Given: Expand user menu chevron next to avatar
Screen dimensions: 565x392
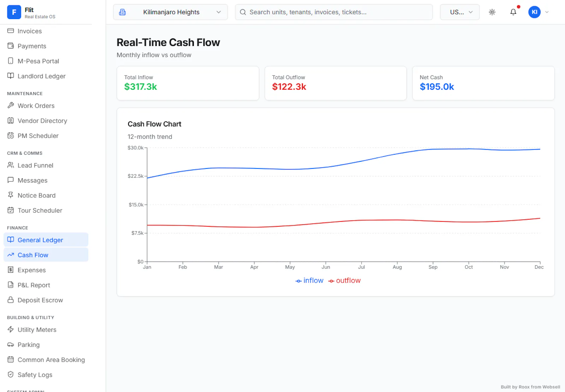Looking at the screenshot, I should 547,12.
